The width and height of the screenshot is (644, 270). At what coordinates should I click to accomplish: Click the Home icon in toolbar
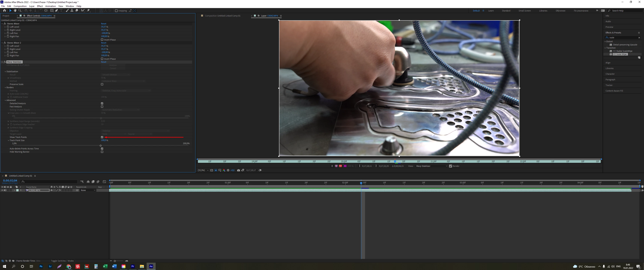[4, 11]
